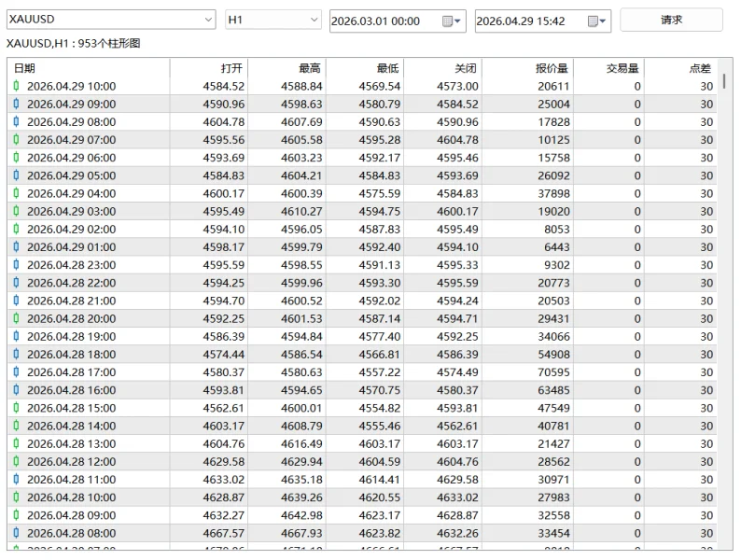
Task: Sort by 报价量 column header
Action: (527, 68)
